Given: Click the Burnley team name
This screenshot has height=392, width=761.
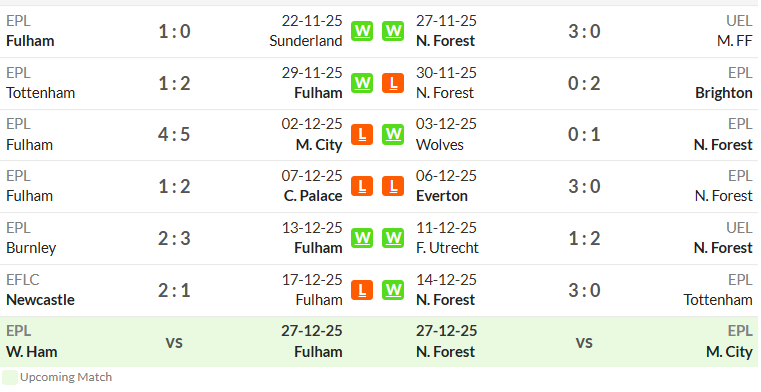Looking at the screenshot, I should 31,248.
